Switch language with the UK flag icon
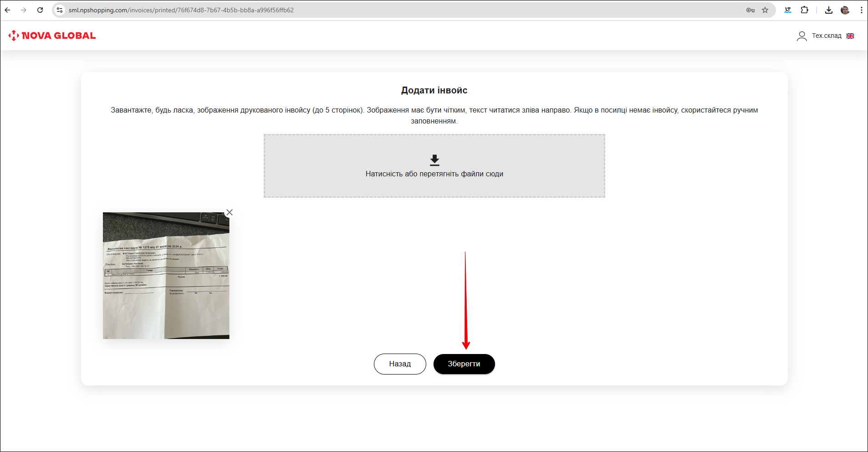The height and width of the screenshot is (452, 868). 850,36
